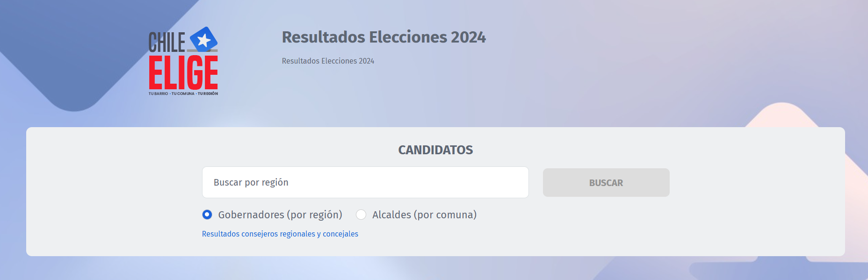Image resolution: width=868 pixels, height=280 pixels.
Task: Select the Gobernadores (por región) radio button
Action: (x=207, y=215)
